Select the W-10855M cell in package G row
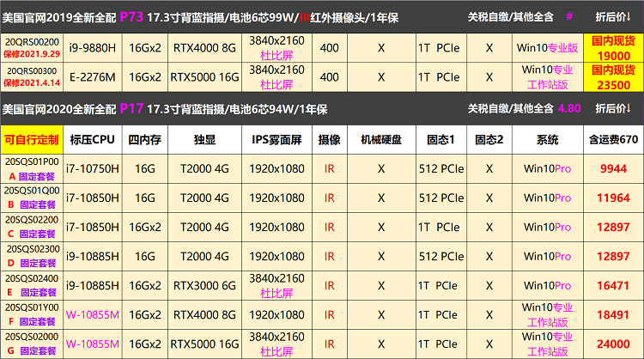This screenshot has height=359, width=644. pos(93,344)
